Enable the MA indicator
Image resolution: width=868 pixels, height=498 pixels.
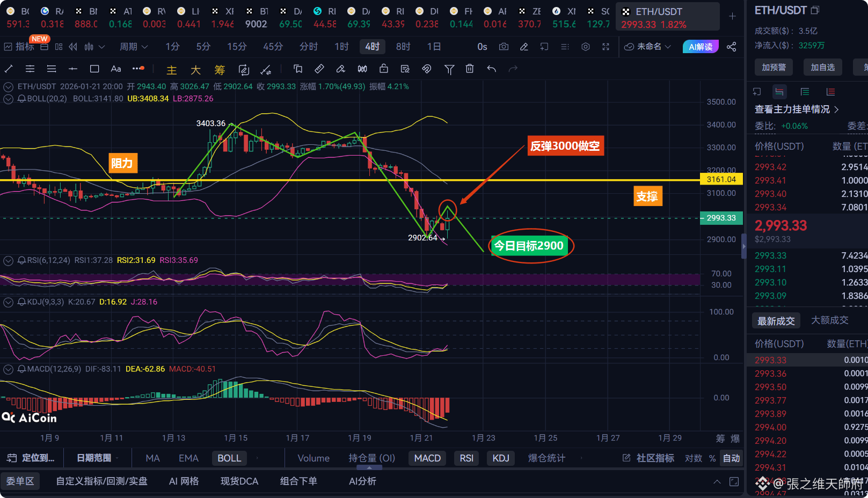(x=152, y=458)
